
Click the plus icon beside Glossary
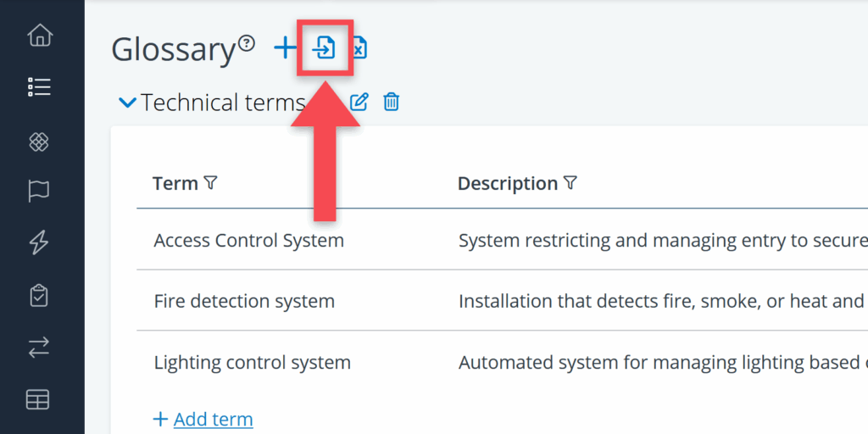(x=285, y=48)
